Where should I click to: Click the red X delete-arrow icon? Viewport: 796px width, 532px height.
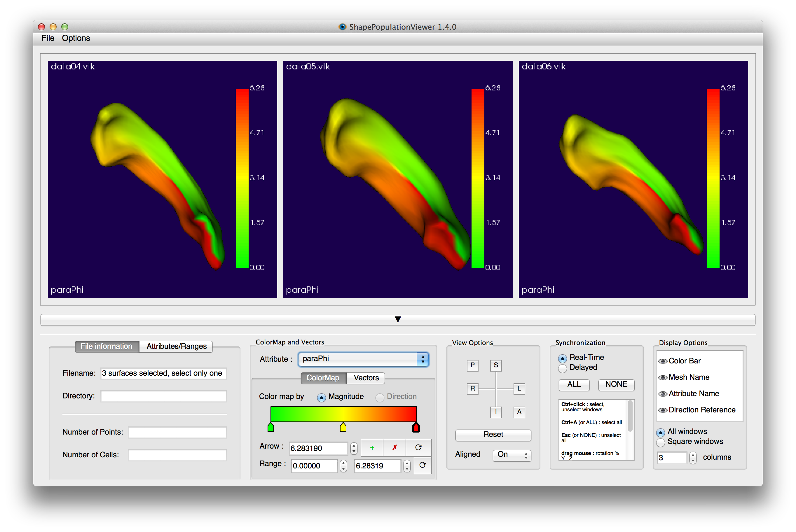click(x=394, y=448)
